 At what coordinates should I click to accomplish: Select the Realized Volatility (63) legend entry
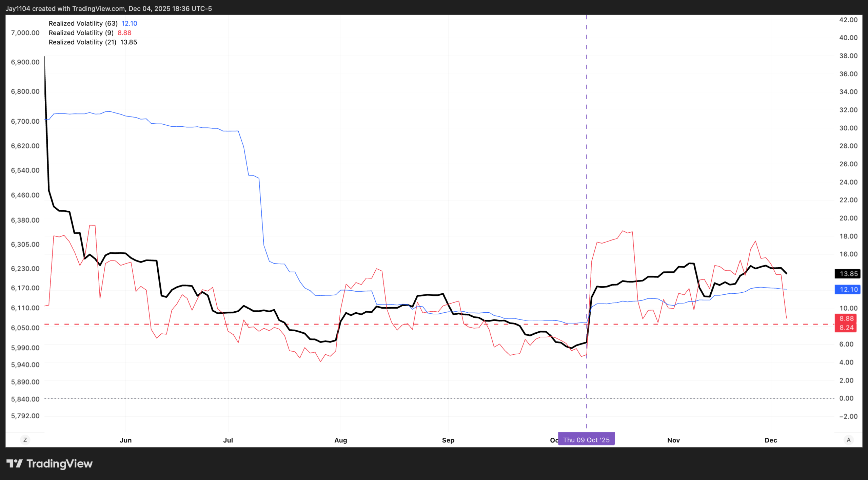click(83, 23)
